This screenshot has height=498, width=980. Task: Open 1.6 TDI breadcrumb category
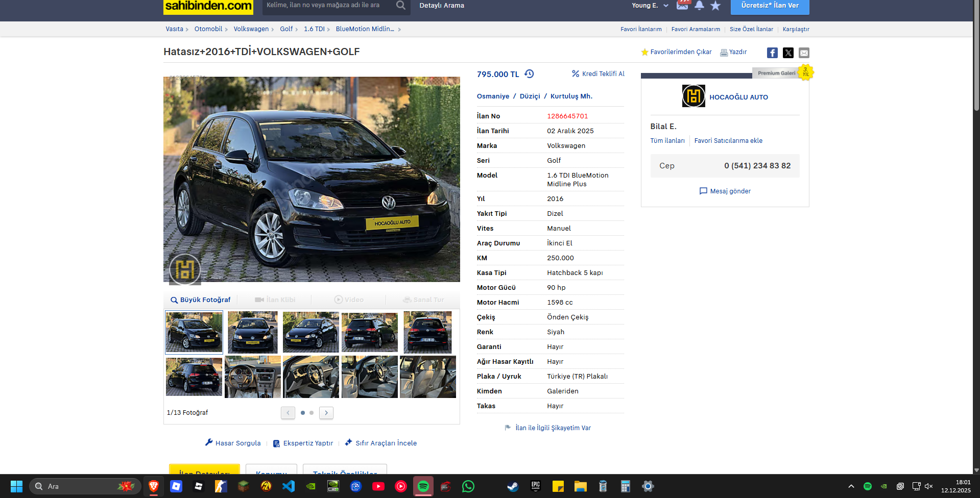tap(314, 29)
